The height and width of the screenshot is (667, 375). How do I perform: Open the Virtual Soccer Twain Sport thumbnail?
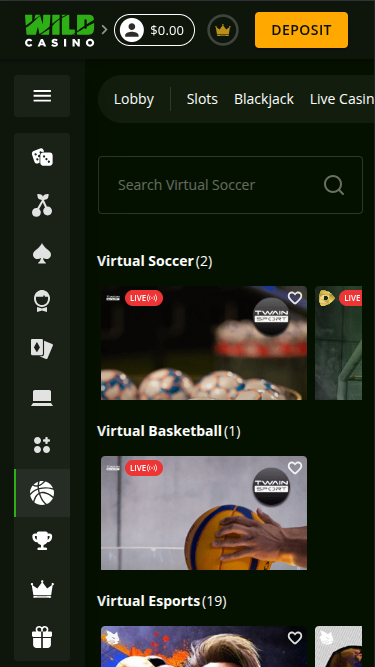tap(204, 343)
